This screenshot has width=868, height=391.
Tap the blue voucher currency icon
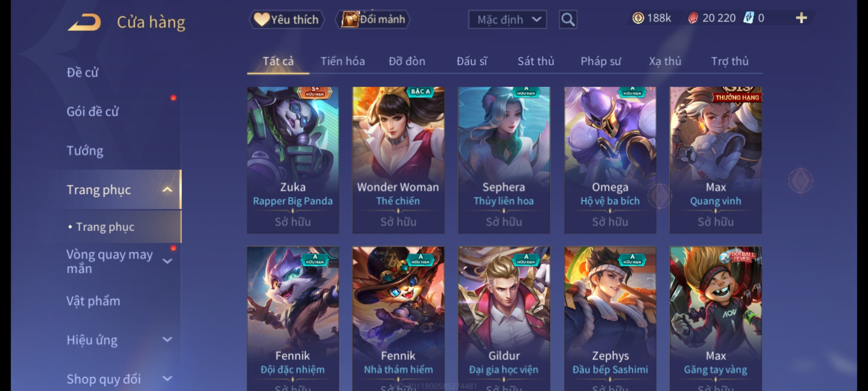pyautogui.click(x=748, y=18)
